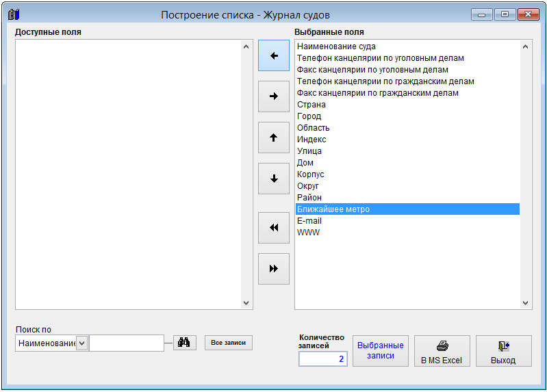547x392 pixels.
Task: Maximize the Построение списка window
Action: coord(505,14)
